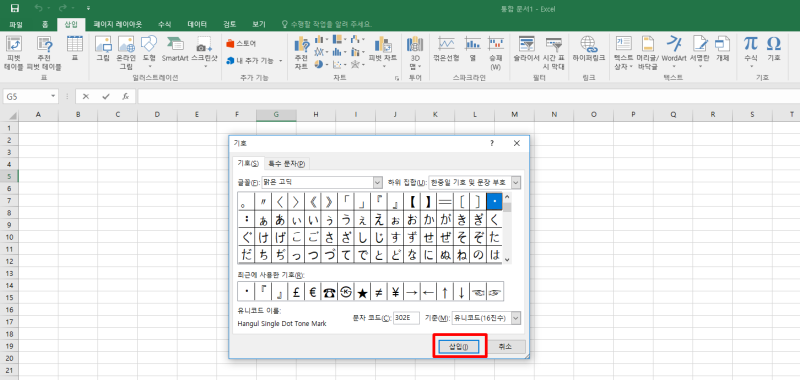
Task: Open Recommended PivotTables (추천 피벗 테이블)
Action: [44, 53]
